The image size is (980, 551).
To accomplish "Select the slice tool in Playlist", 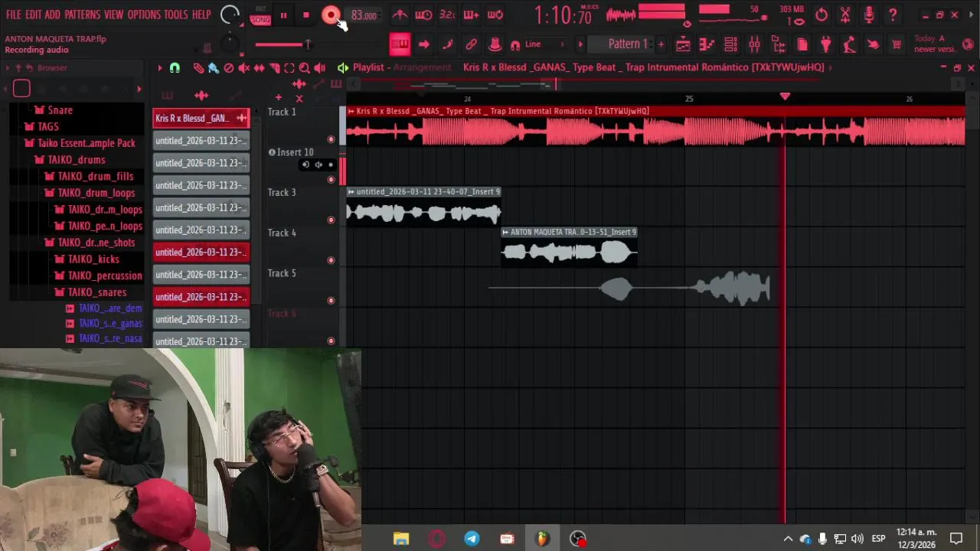I will point(274,68).
